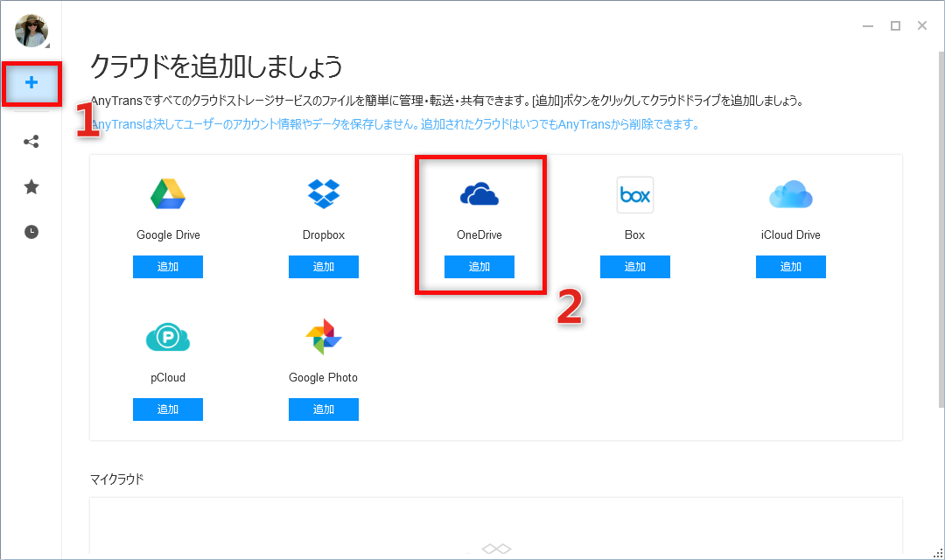Screen dimensions: 945x560
Task: Add Google Photo with 追加 button
Action: point(324,409)
